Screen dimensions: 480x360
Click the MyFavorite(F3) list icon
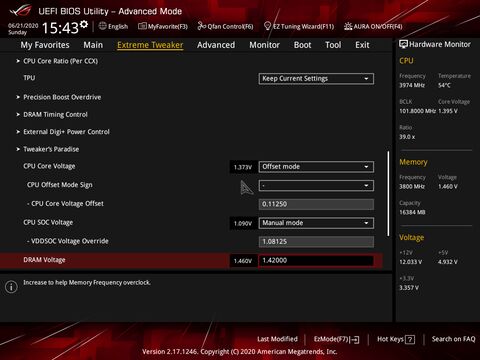142,26
